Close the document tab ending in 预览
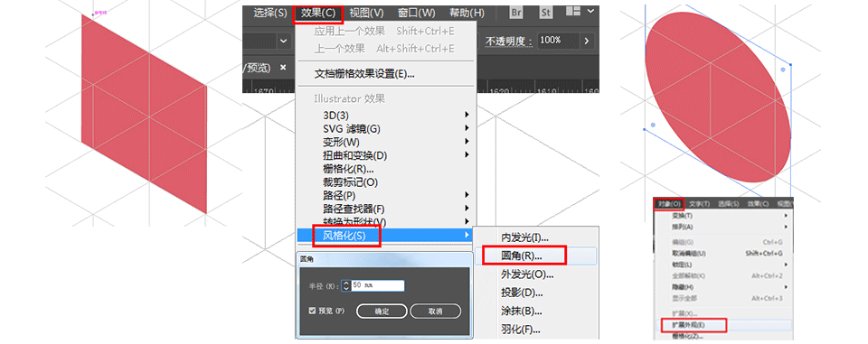Viewport: 868px width, 344px height. (x=283, y=67)
